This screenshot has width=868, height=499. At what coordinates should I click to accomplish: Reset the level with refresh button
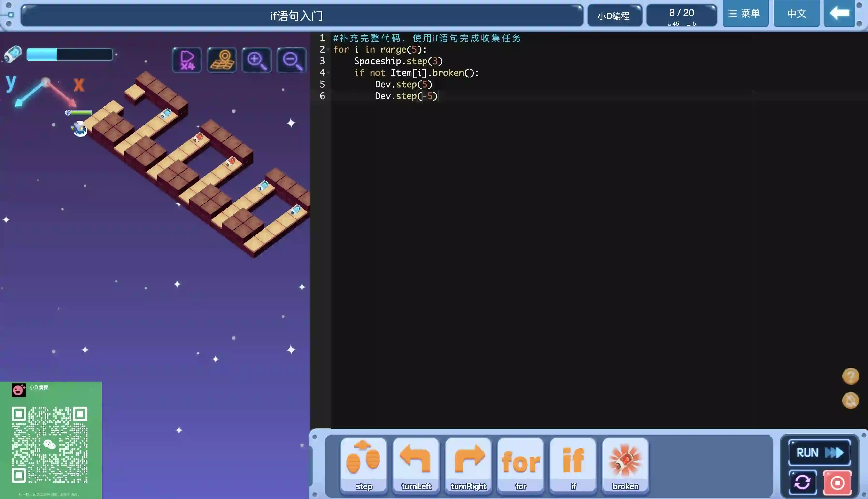[x=802, y=483]
